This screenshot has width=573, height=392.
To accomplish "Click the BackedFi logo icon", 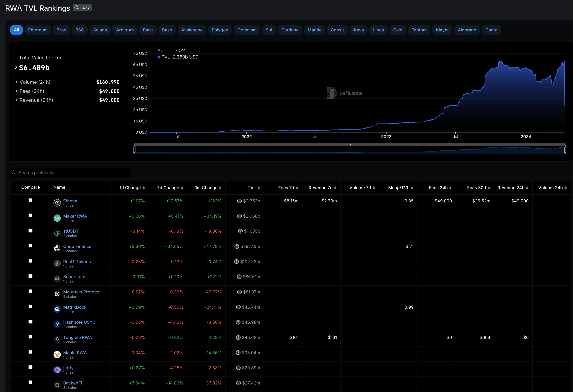I will tap(57, 385).
